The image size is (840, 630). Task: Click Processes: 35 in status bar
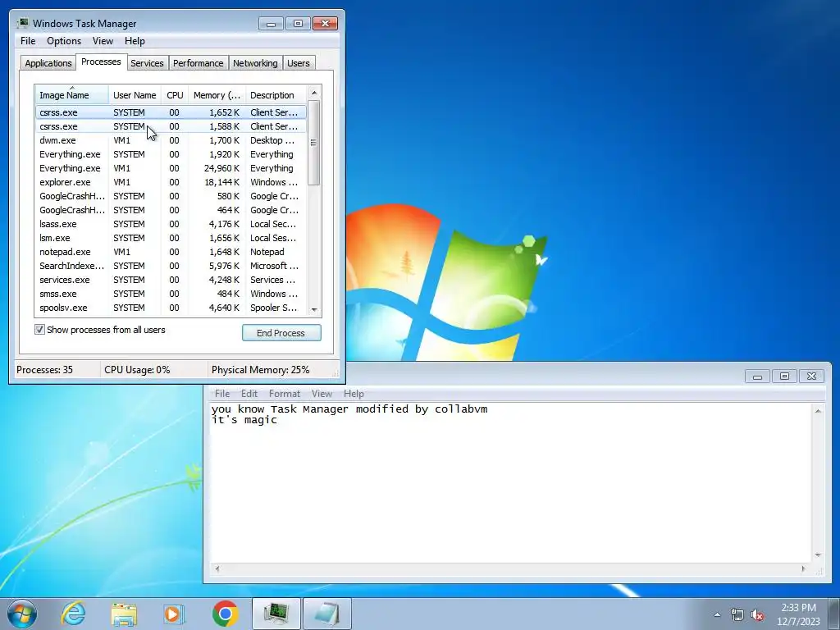(44, 370)
